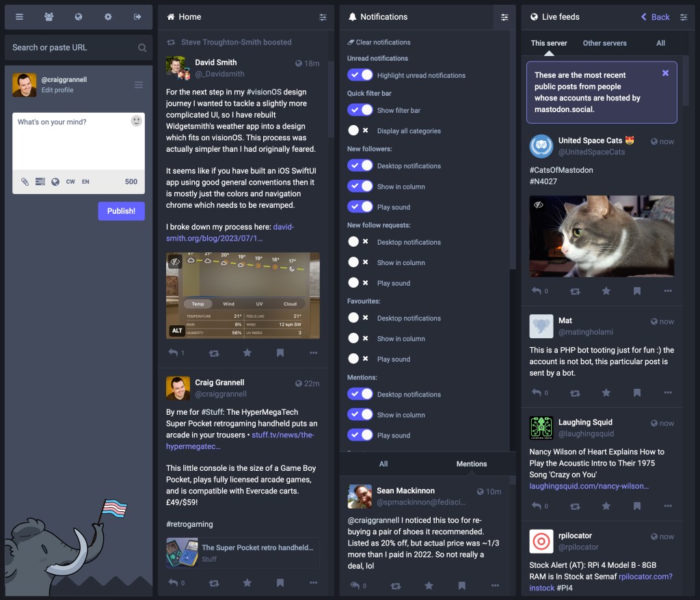View ALT text on weather image
700x600 pixels.
(x=177, y=330)
